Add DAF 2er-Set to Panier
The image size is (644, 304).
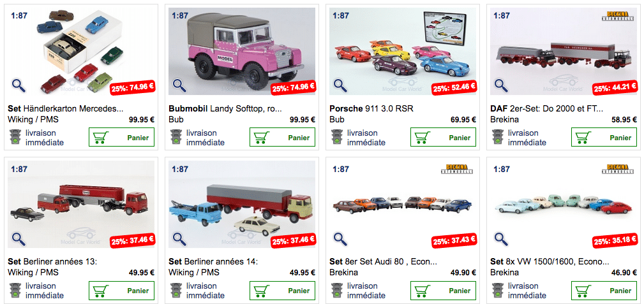(604, 137)
